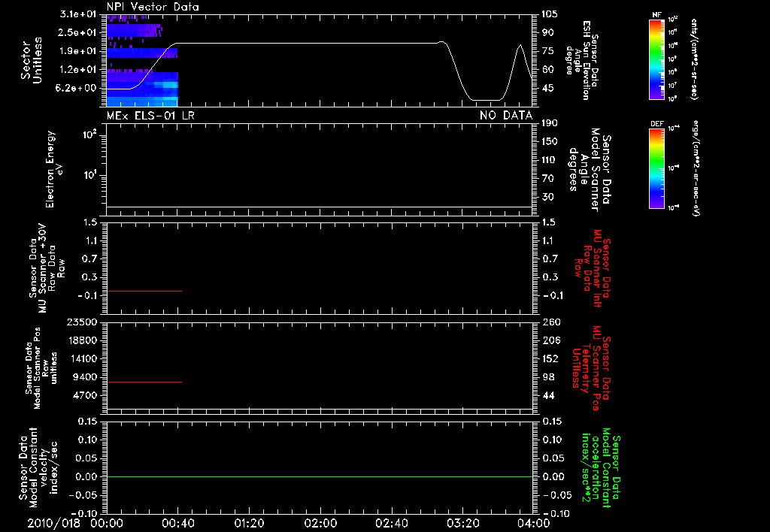Viewport: 770px width, 532px height.
Task: Click the '105' elevation angle tick
Action: coord(550,14)
